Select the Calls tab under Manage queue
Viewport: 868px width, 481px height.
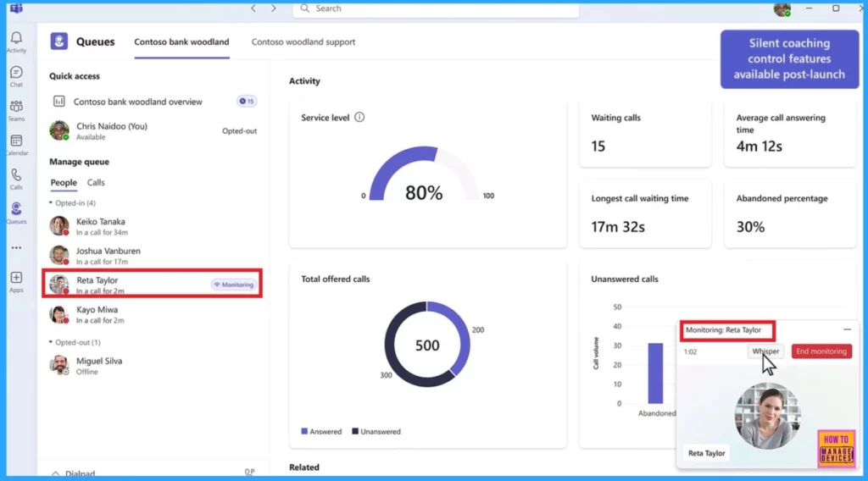click(x=96, y=182)
